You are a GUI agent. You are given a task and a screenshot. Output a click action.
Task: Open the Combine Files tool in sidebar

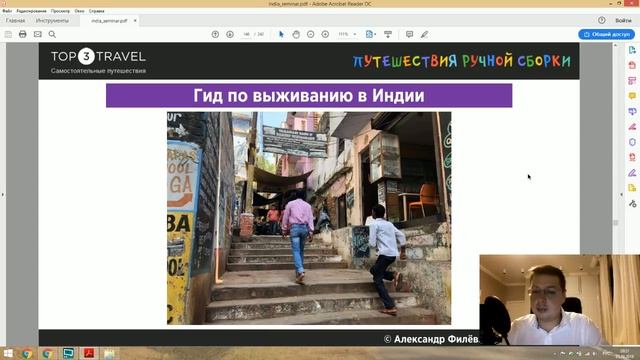point(632,111)
